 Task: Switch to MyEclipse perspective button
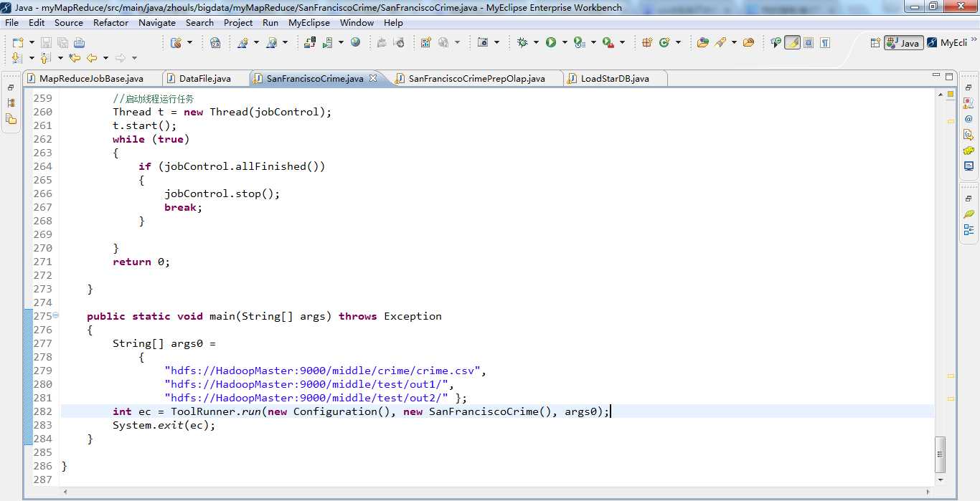(947, 43)
